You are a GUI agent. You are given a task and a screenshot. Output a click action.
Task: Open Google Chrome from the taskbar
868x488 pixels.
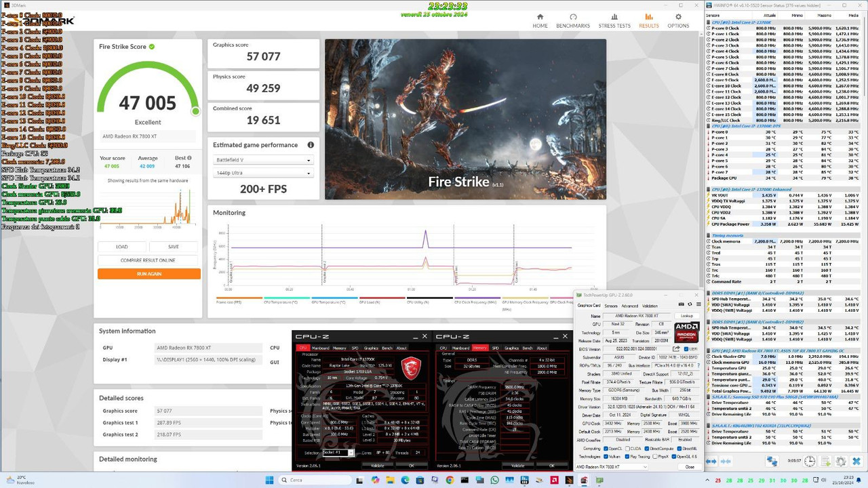(450, 480)
